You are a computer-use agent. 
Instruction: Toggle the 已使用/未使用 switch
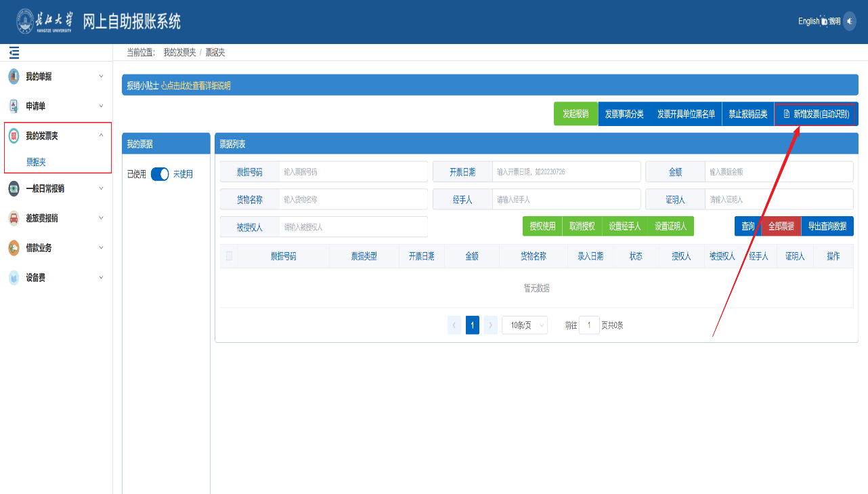(160, 174)
